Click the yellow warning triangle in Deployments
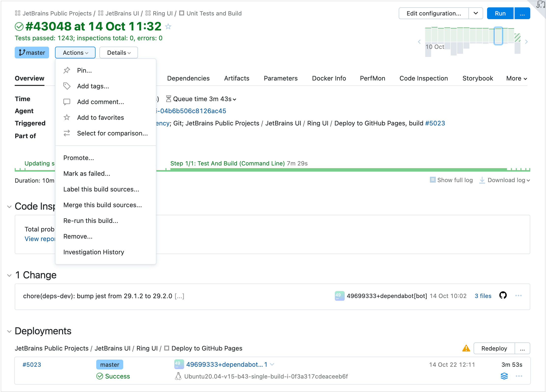Viewport: 546px width, 392px height. click(x=466, y=348)
